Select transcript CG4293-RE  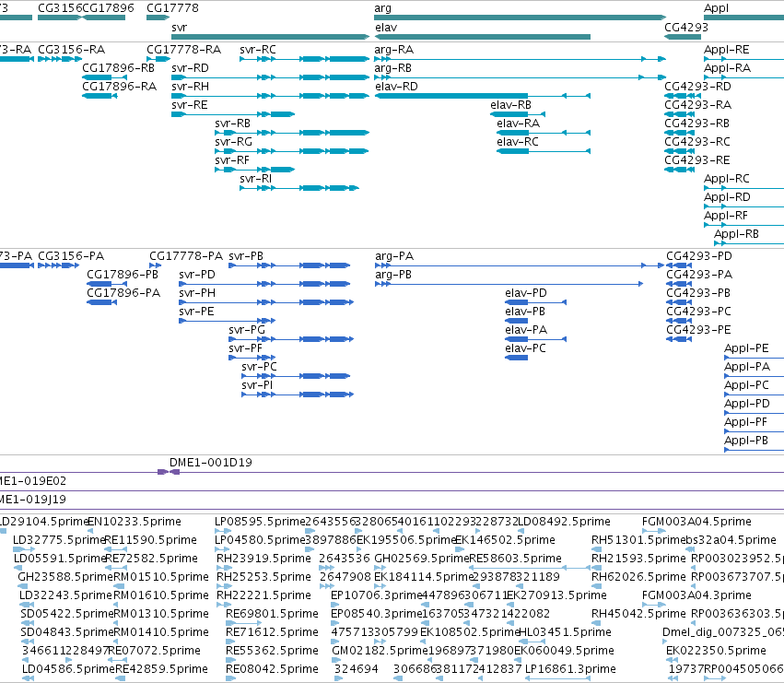(x=679, y=170)
